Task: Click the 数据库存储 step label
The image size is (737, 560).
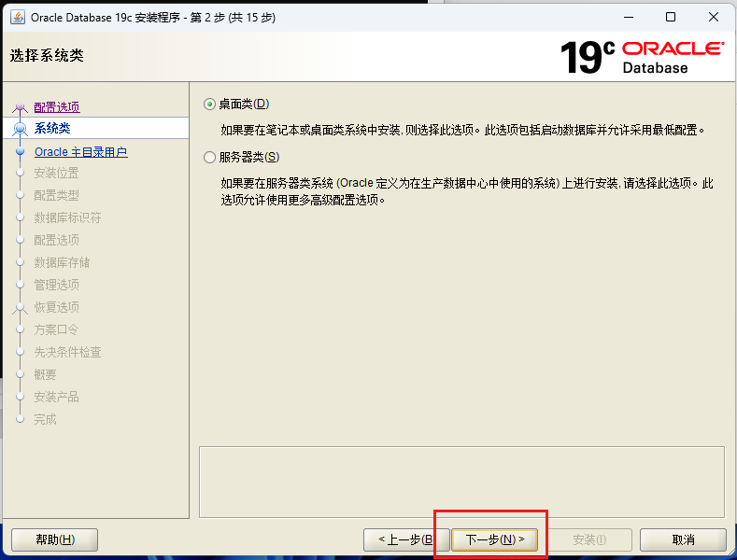Action: tap(62, 262)
